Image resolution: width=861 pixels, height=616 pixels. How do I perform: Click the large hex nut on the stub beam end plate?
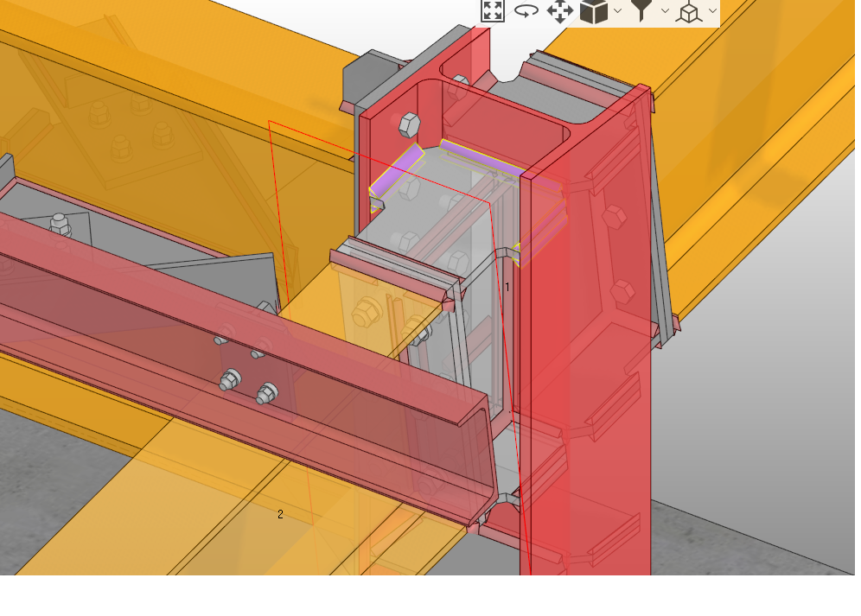[x=367, y=309]
